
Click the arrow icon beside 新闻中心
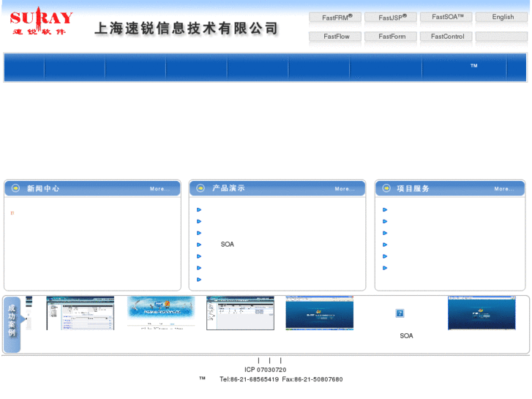click(x=15, y=188)
